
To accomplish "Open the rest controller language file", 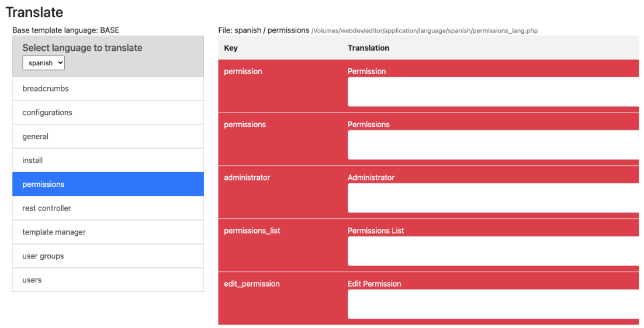I will click(x=108, y=208).
